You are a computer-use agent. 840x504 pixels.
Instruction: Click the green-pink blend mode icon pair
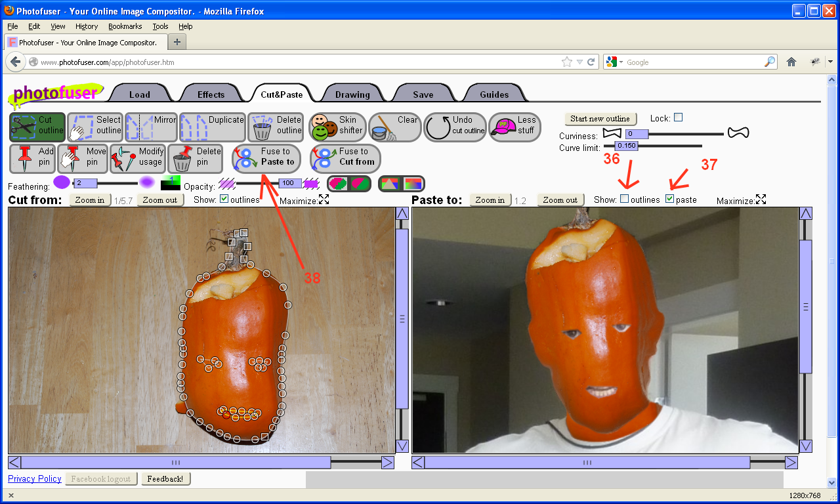pos(349,184)
